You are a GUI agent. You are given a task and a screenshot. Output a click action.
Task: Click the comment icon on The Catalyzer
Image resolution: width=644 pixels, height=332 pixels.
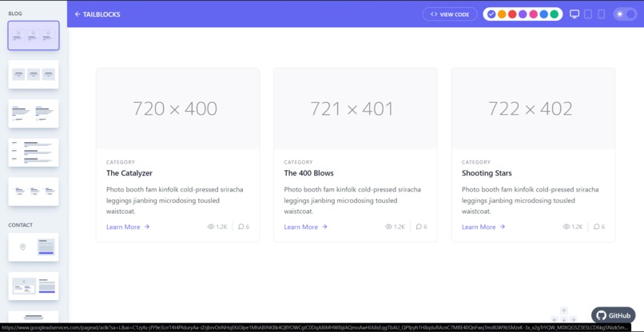point(241,227)
